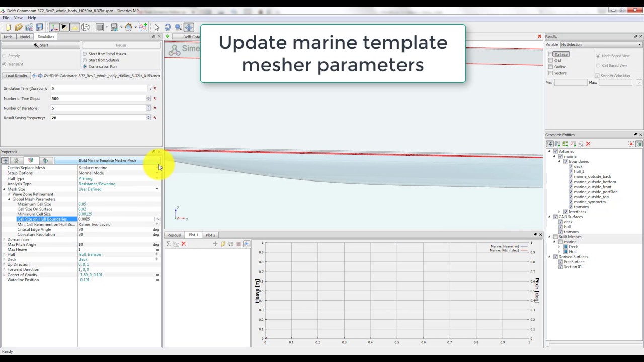This screenshot has width=644, height=362.
Task: Toggle the coordinate axes display icon
Action: (x=54, y=27)
